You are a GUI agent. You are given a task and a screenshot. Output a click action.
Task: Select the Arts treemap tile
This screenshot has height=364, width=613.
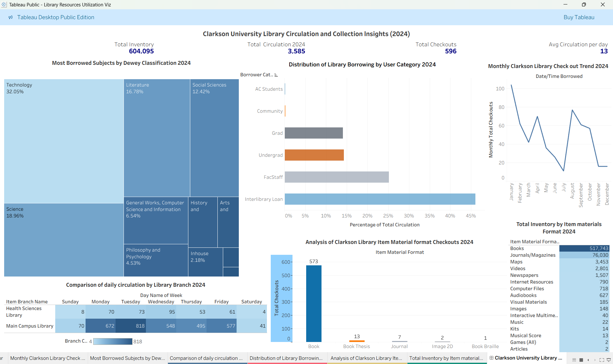(x=228, y=222)
